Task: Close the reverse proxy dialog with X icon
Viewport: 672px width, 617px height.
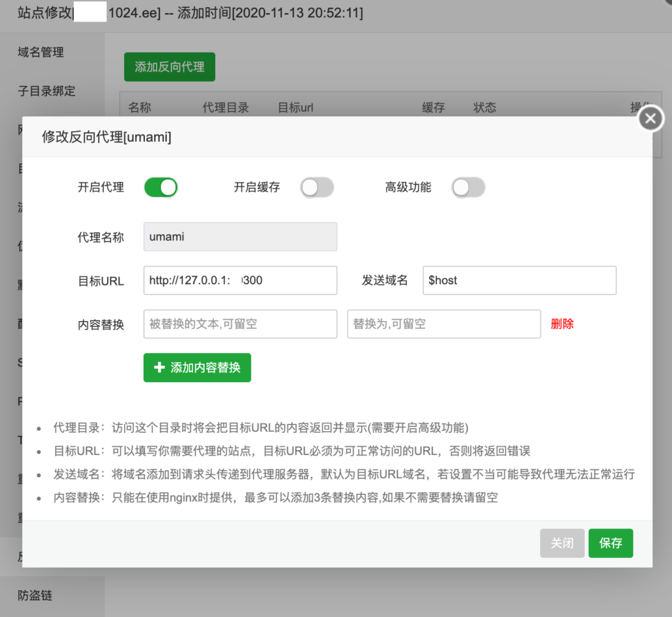Action: click(x=650, y=118)
